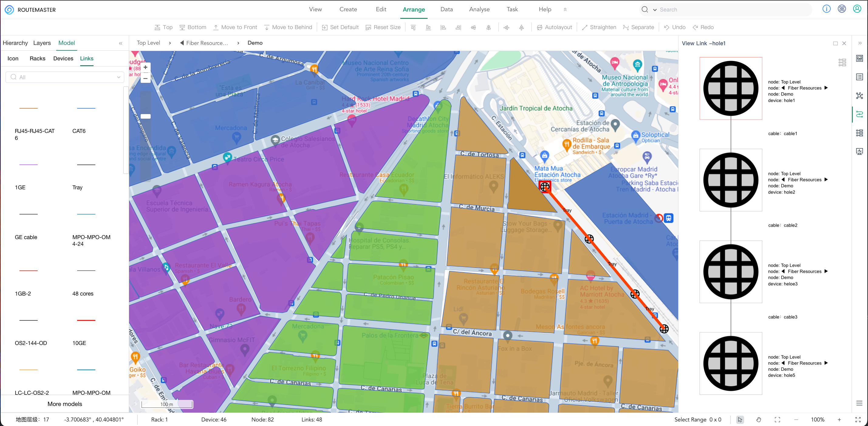Select the pointer selection tool

tap(740, 420)
